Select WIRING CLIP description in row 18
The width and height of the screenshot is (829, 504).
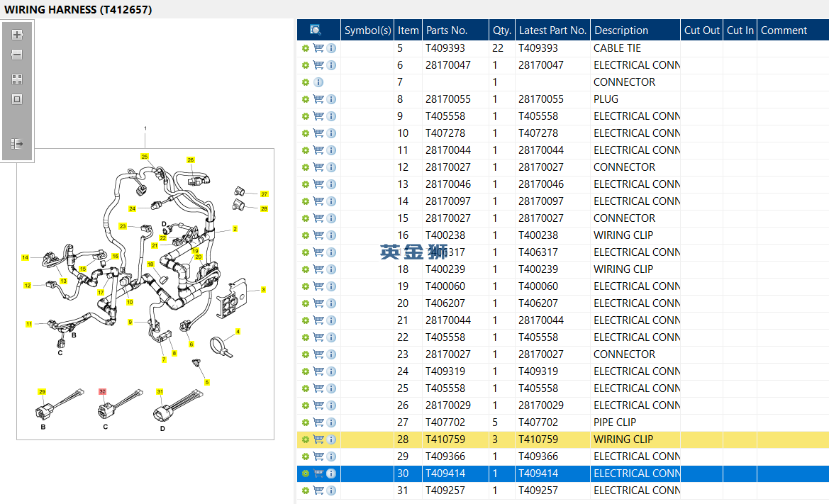pyautogui.click(x=623, y=269)
